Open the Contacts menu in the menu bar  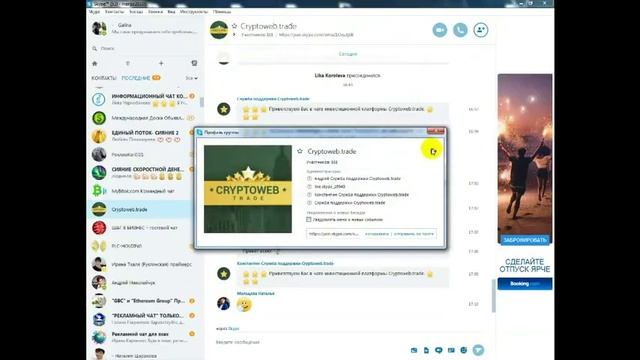click(114, 12)
